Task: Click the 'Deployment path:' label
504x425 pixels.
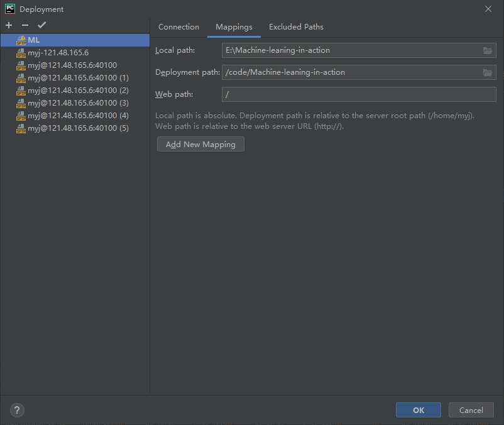Action: coord(188,72)
